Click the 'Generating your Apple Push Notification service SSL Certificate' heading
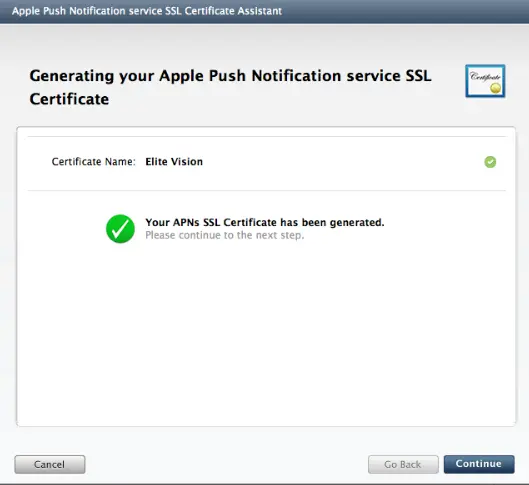 click(x=230, y=87)
